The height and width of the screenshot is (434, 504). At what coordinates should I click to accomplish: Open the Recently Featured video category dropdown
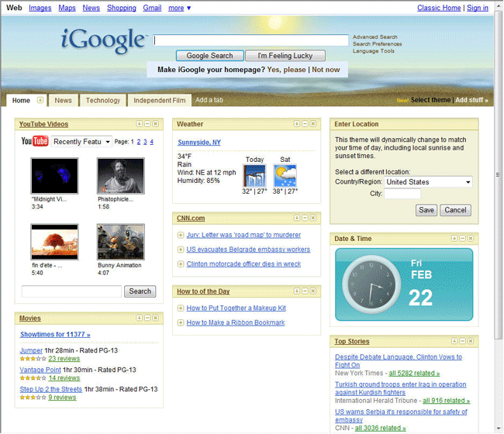pyautogui.click(x=81, y=141)
